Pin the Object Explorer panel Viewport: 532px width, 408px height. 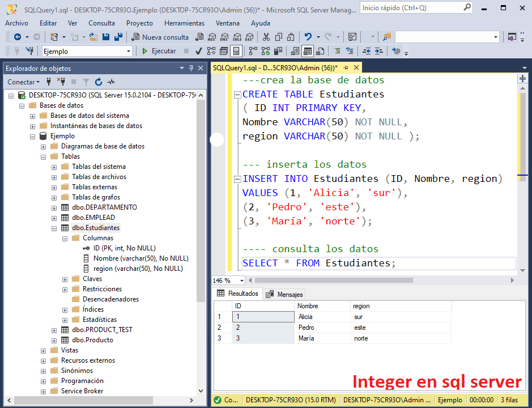point(191,68)
